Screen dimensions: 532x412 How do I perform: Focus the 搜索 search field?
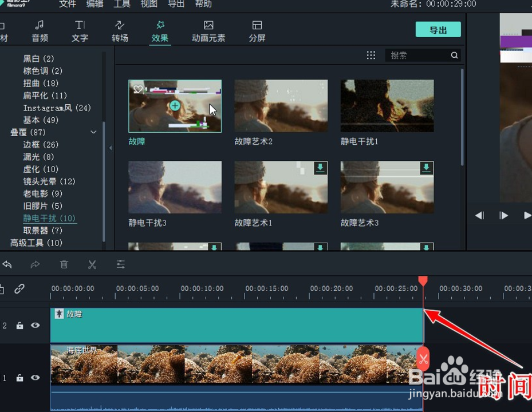pos(423,56)
